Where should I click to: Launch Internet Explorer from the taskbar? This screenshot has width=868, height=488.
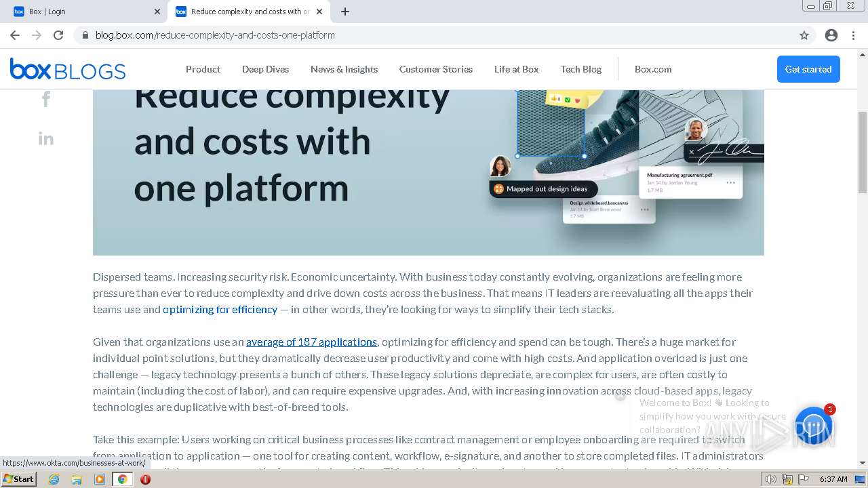(x=54, y=479)
